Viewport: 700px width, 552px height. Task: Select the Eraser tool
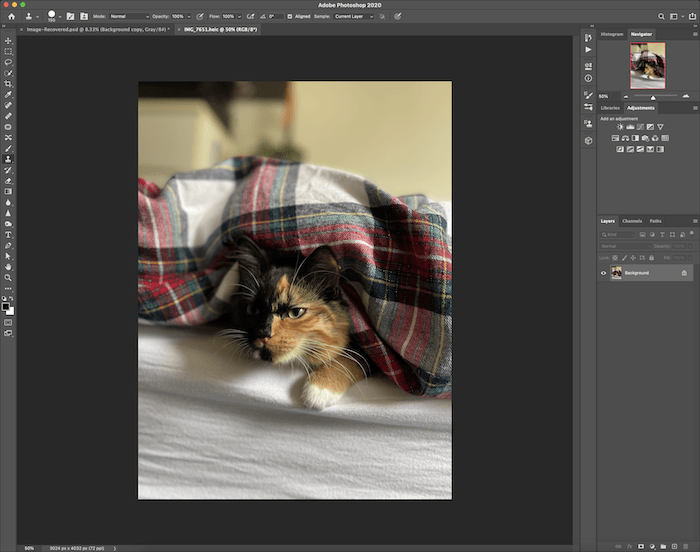point(8,180)
